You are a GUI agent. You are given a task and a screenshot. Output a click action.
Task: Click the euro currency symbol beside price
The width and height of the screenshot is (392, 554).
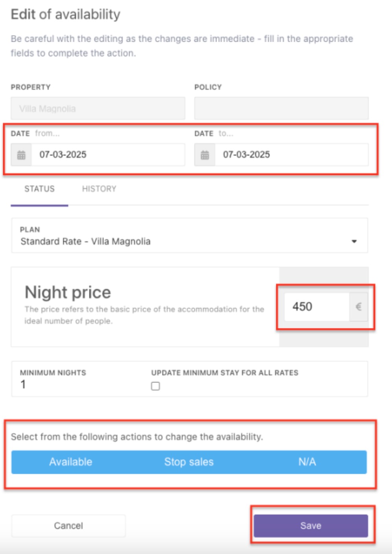pos(359,307)
